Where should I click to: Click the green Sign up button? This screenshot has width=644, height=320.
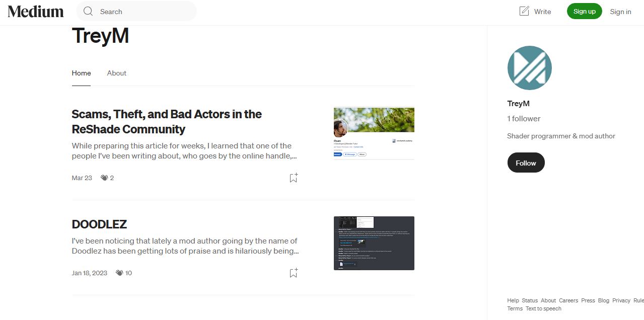point(585,11)
